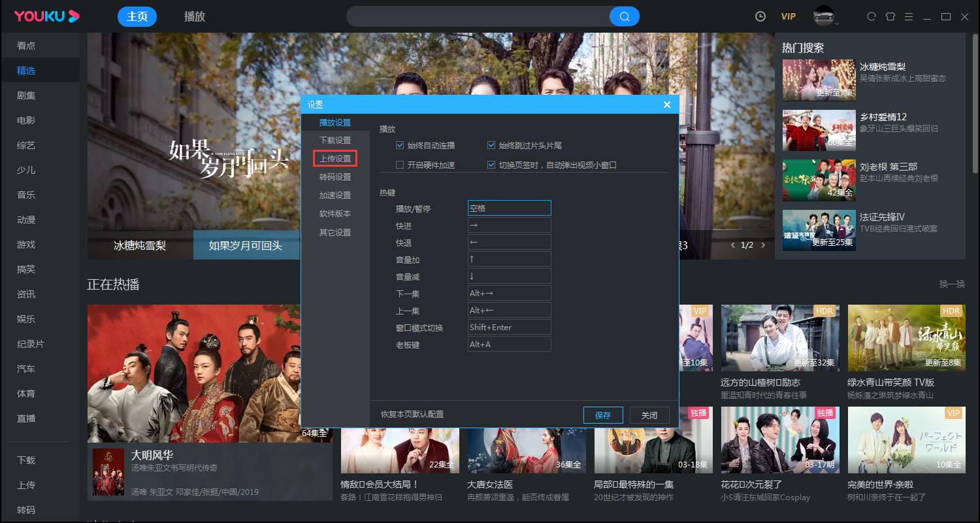
Task: Click the refresh icon in title bar
Action: click(x=871, y=16)
